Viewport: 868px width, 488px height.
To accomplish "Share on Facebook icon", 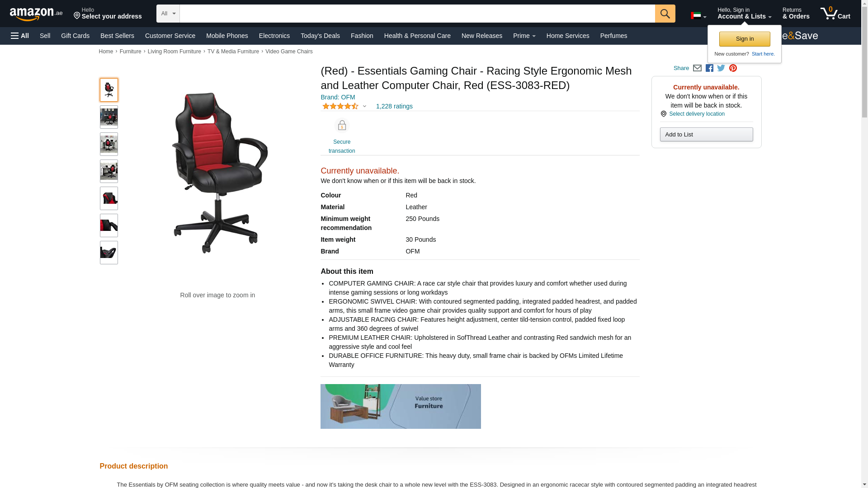I will (709, 68).
